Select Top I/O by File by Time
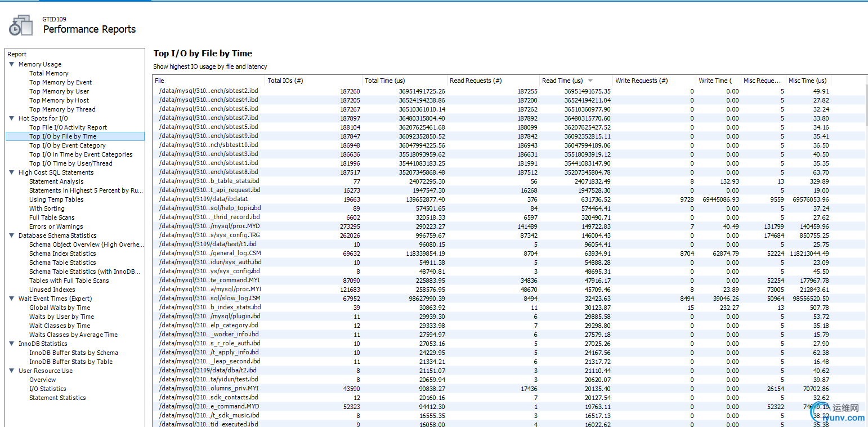 (x=75, y=136)
